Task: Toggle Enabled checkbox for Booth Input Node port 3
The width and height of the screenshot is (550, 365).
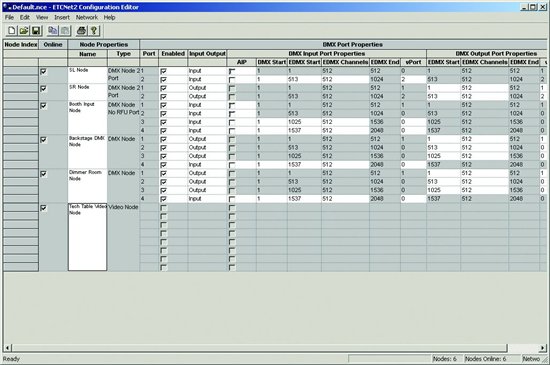Action: coord(163,122)
